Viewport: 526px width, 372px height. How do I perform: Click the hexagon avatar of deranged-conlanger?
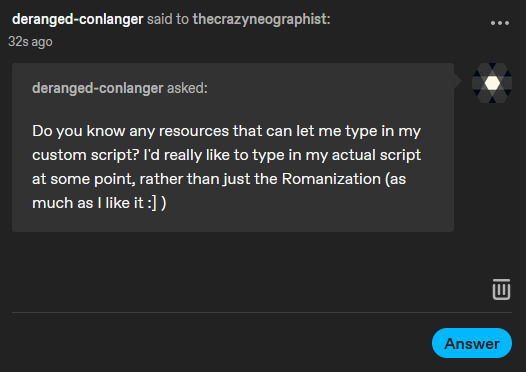(x=492, y=83)
